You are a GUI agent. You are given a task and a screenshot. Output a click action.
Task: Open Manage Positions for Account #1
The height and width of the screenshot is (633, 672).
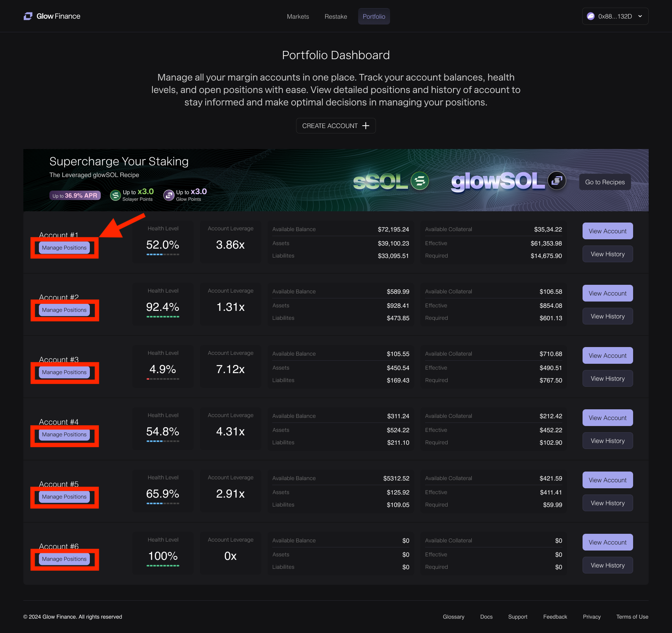pyautogui.click(x=64, y=248)
